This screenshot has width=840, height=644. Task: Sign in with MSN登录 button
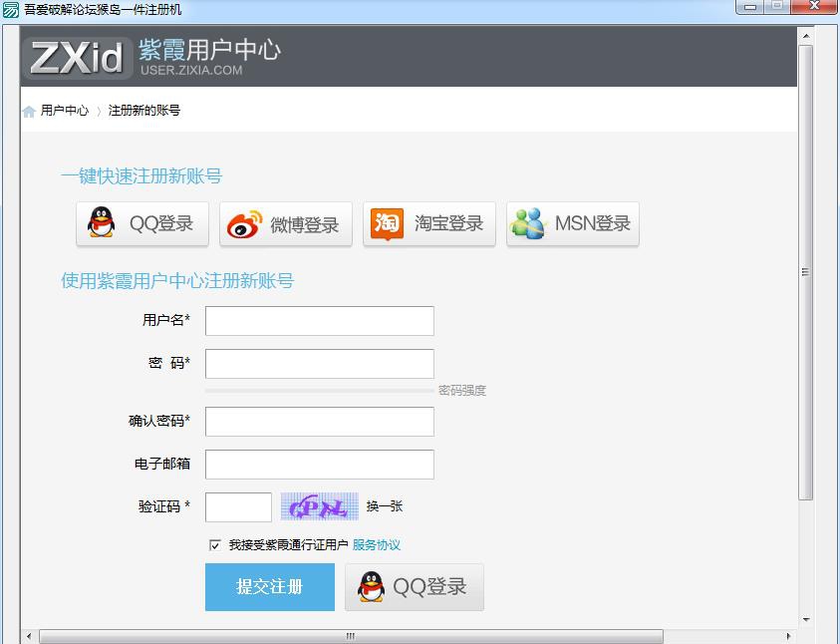click(x=573, y=224)
